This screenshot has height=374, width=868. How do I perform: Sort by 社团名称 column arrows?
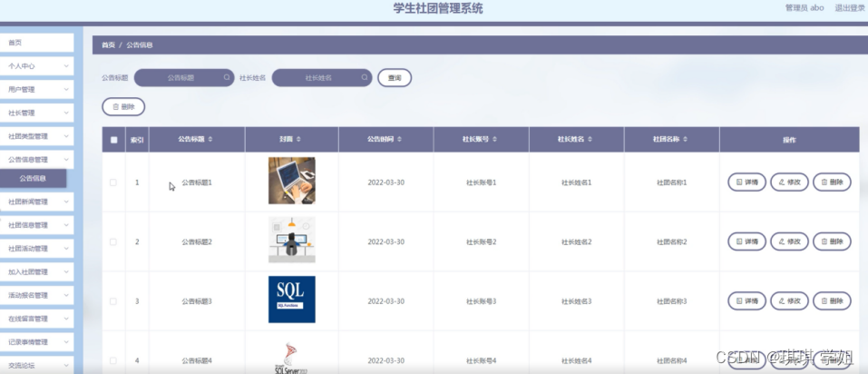point(686,140)
